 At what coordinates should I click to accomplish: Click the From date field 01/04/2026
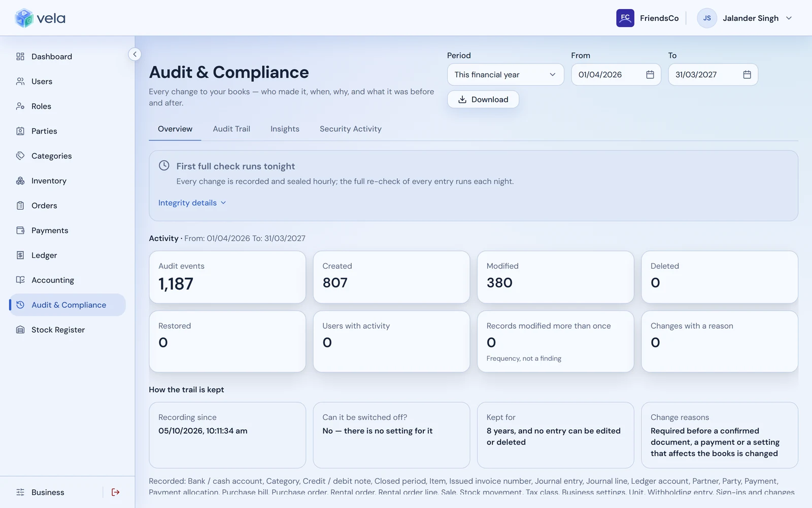point(616,75)
